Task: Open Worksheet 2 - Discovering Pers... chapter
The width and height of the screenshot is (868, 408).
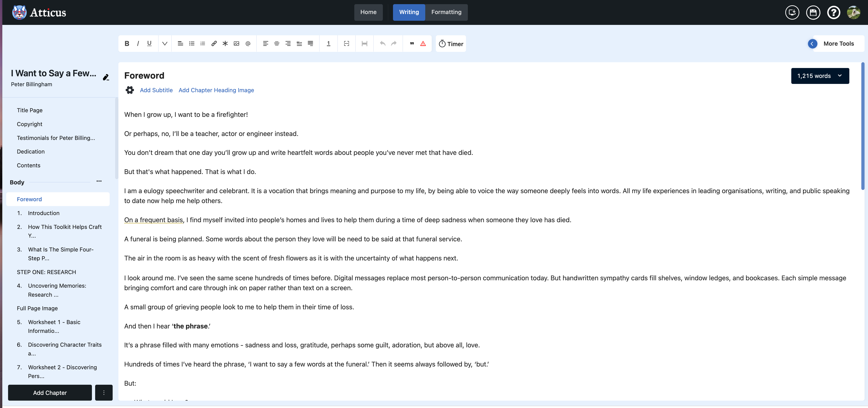Action: (x=62, y=372)
